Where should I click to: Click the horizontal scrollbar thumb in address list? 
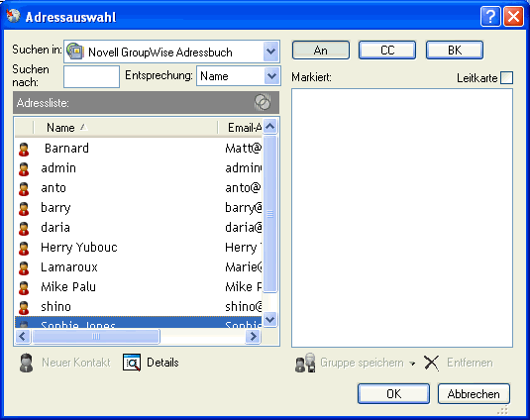pos(96,337)
